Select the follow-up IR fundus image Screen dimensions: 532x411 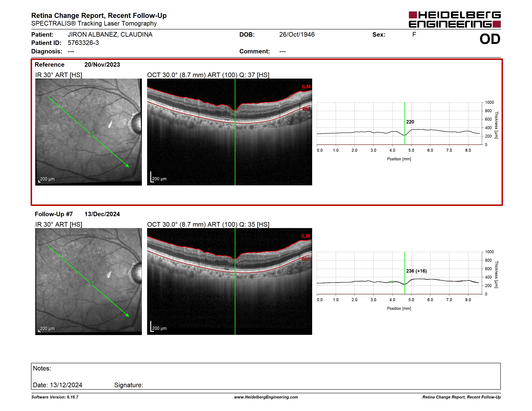point(88,281)
